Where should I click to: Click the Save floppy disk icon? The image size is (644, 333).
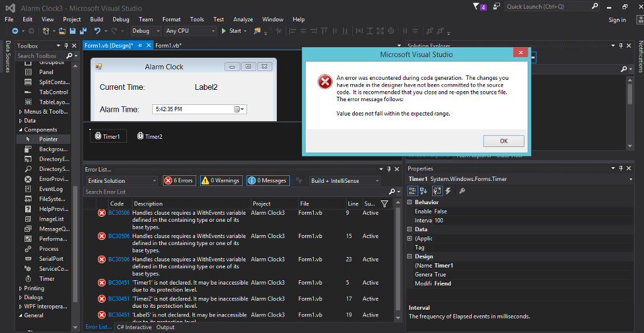coord(73,31)
